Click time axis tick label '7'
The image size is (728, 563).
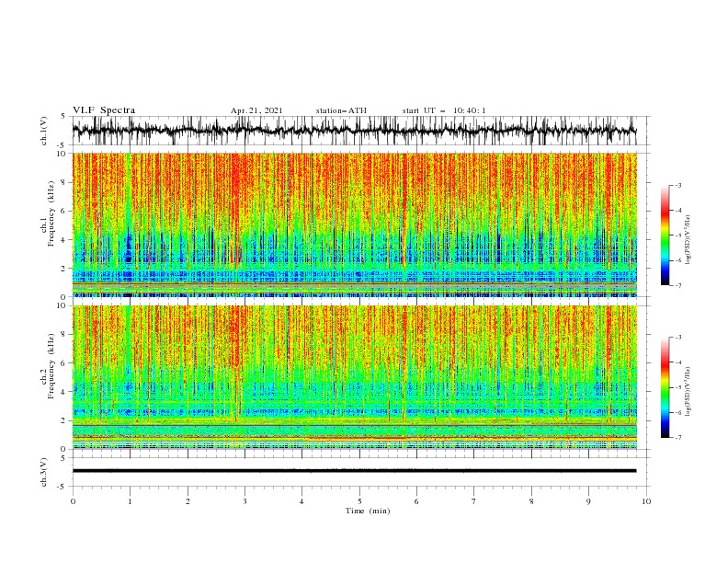474,501
